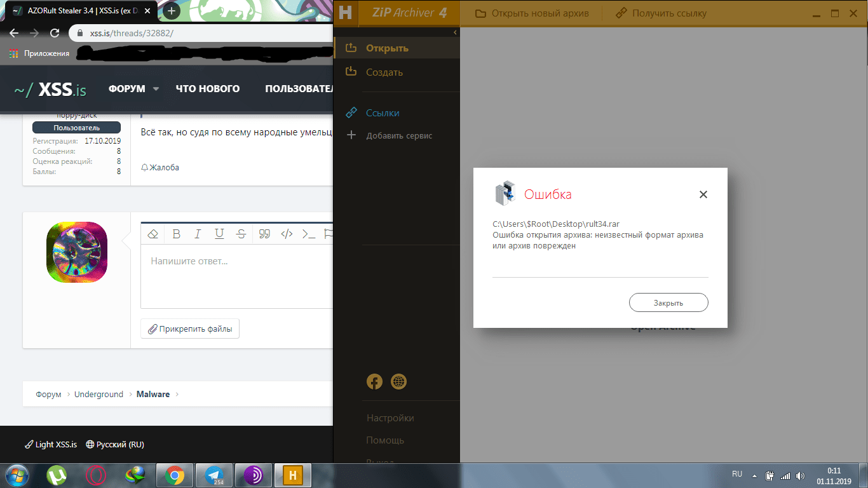Open the Underground breadcrumb link
This screenshot has width=868, height=488.
(98, 395)
